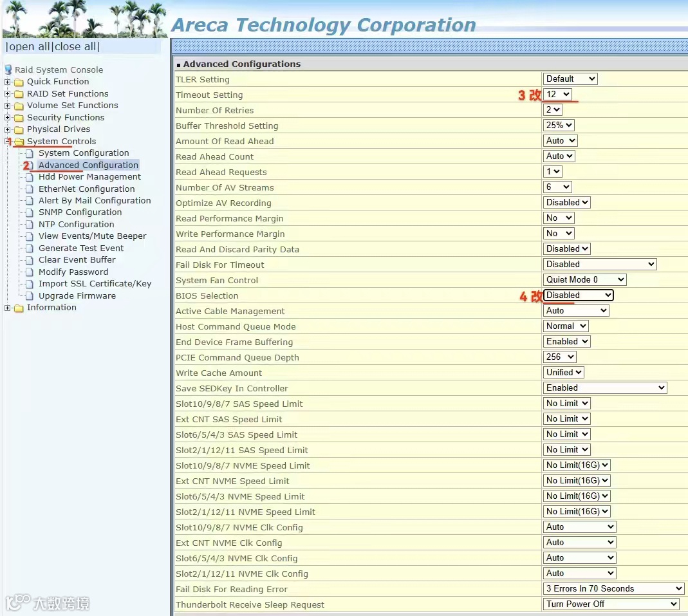Open Write Performance Margin dropdown
The height and width of the screenshot is (616, 688).
tap(559, 234)
